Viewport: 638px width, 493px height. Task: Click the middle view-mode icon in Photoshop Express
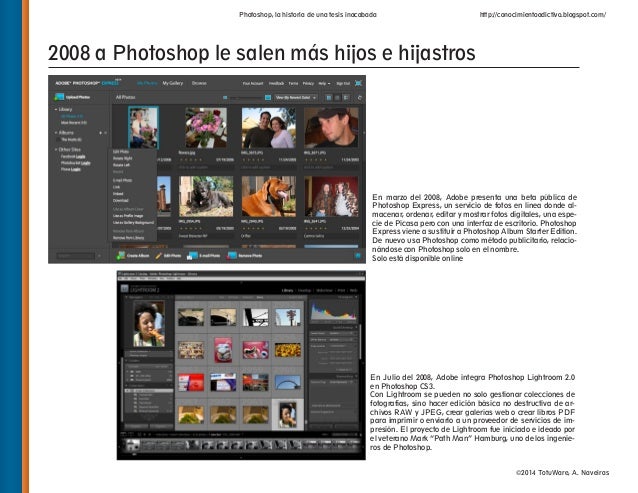(x=337, y=98)
